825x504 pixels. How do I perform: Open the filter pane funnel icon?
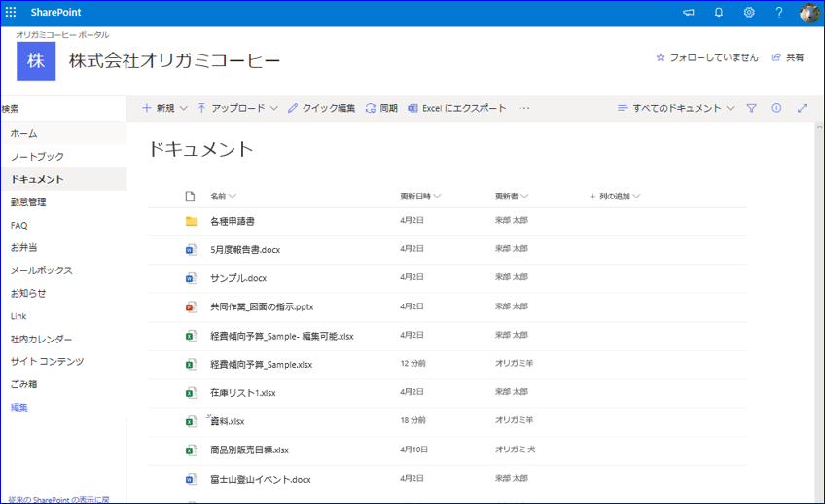tap(751, 108)
